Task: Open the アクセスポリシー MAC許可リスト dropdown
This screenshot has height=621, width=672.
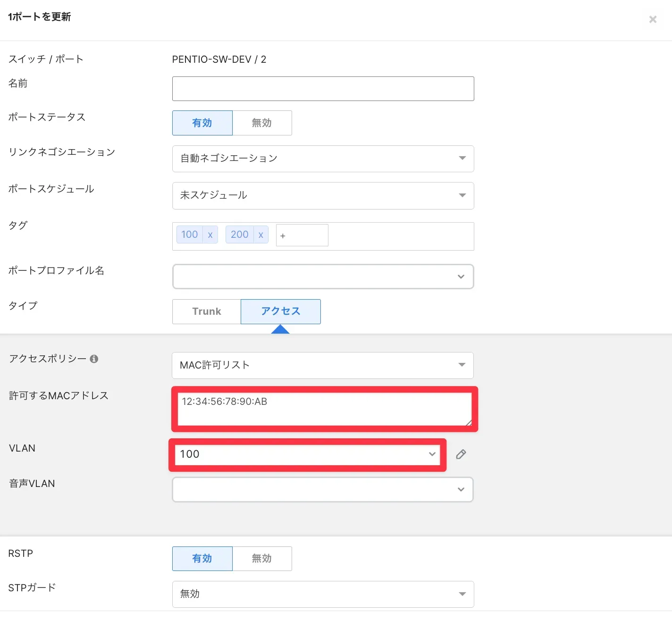Action: coord(323,365)
